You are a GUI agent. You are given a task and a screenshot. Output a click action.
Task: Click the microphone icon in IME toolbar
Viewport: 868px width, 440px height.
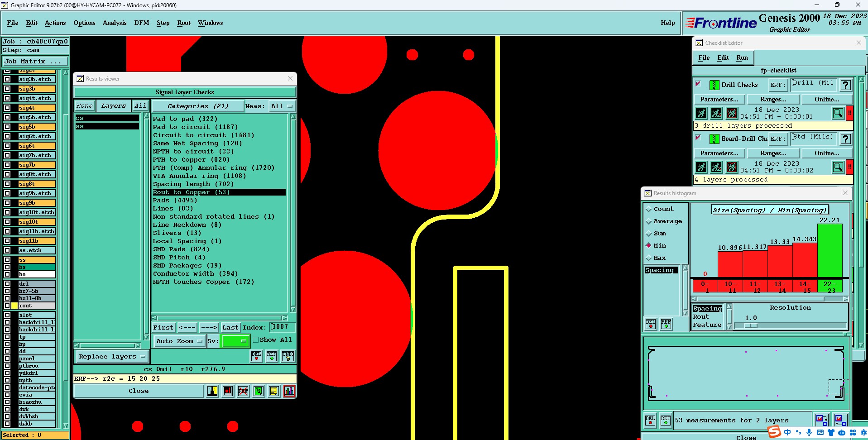tap(809, 432)
